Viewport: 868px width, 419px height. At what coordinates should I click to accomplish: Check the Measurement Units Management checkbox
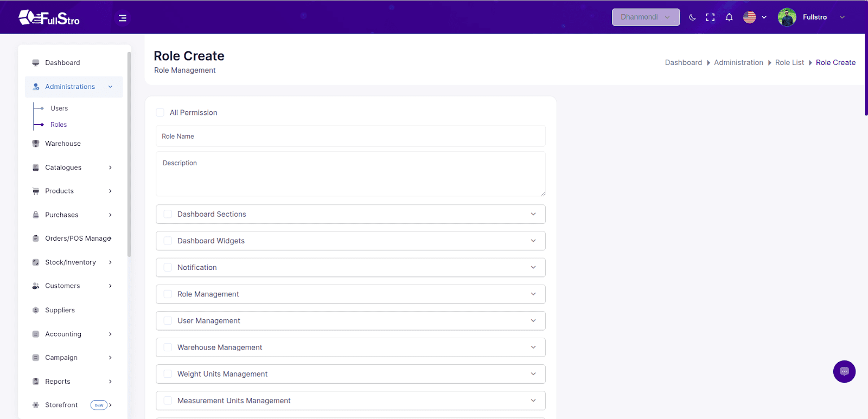(168, 400)
